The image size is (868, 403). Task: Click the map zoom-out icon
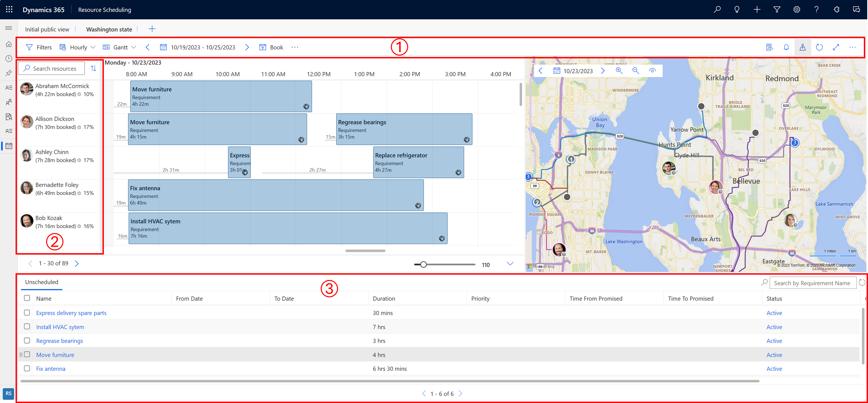tap(637, 71)
